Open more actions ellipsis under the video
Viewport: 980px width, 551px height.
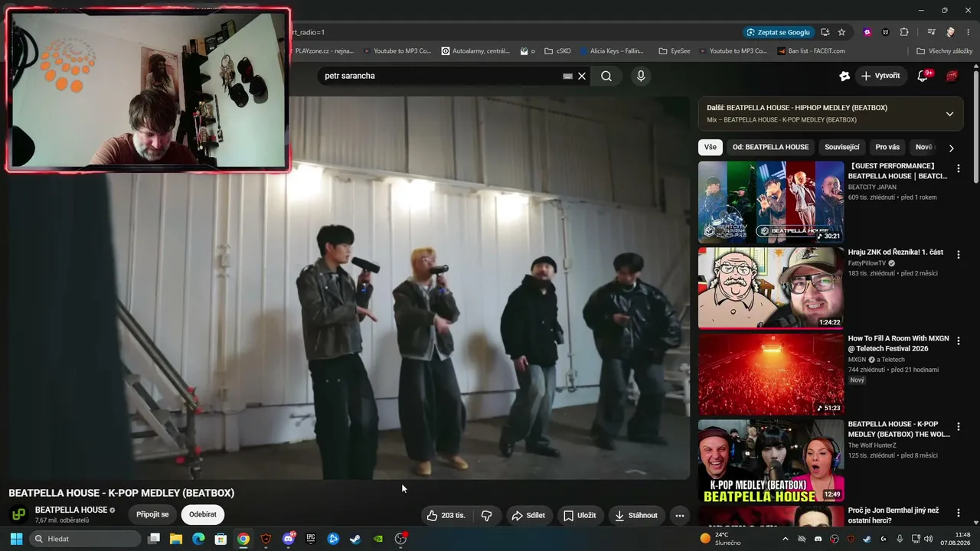point(679,515)
